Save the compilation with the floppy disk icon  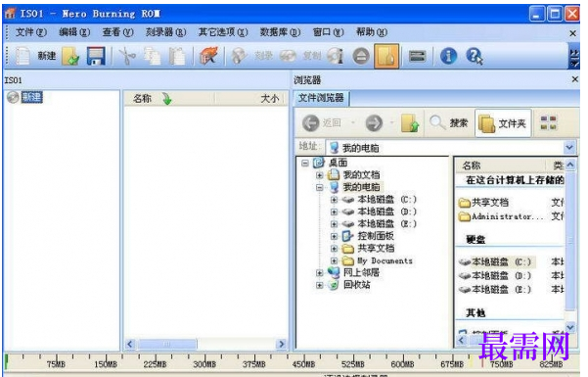96,57
